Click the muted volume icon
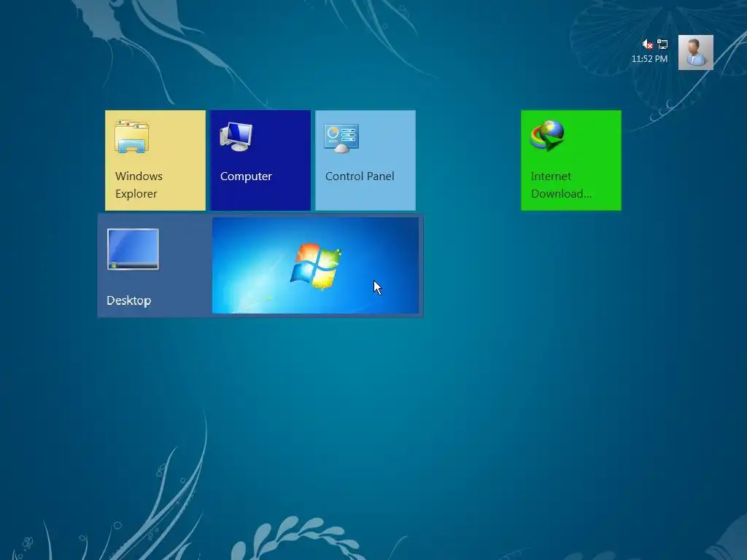This screenshot has width=747, height=560. click(x=647, y=44)
